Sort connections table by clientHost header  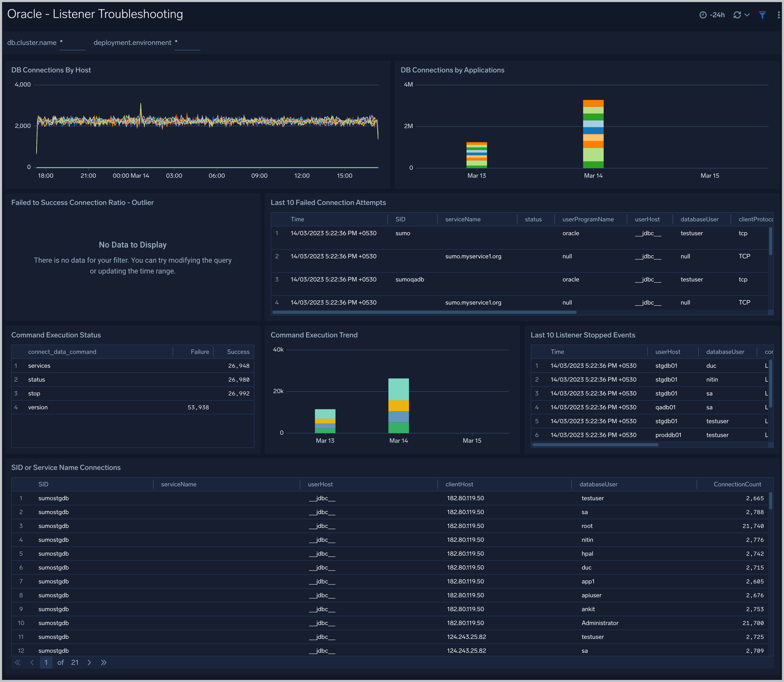pos(459,485)
